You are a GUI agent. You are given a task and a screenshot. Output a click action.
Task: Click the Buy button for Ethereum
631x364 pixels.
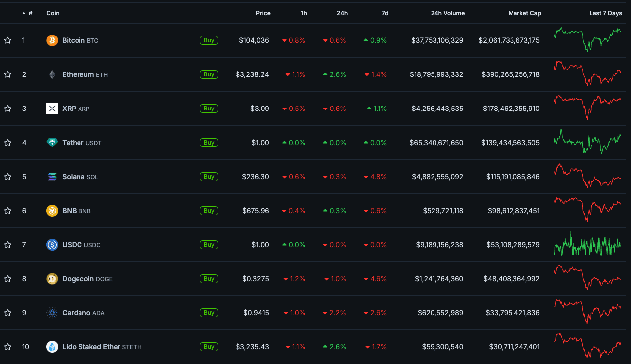click(209, 74)
